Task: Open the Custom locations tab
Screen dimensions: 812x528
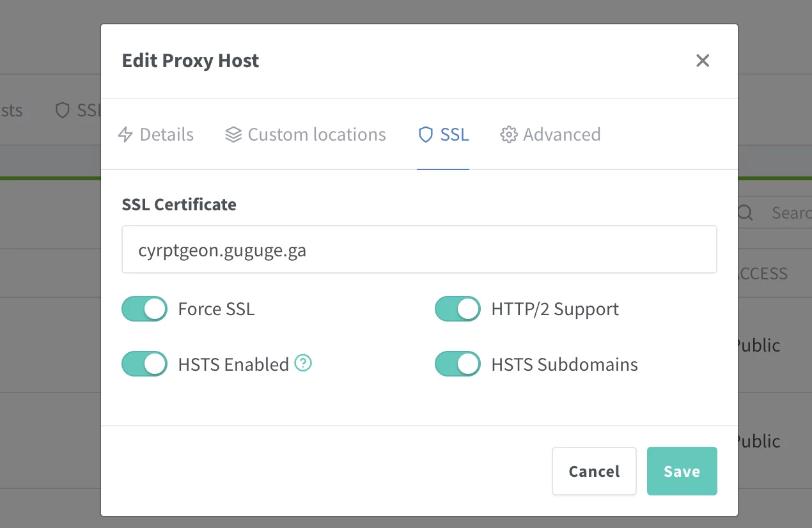Action: click(x=316, y=135)
